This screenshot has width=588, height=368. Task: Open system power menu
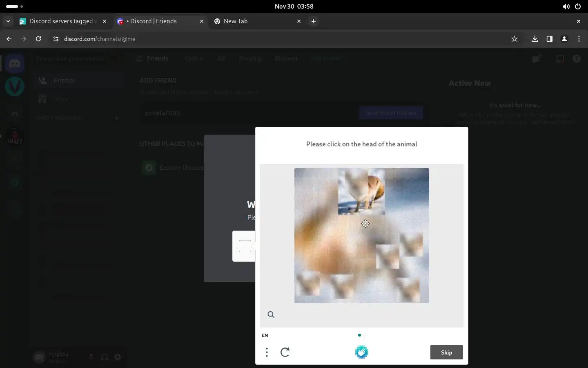[577, 7]
